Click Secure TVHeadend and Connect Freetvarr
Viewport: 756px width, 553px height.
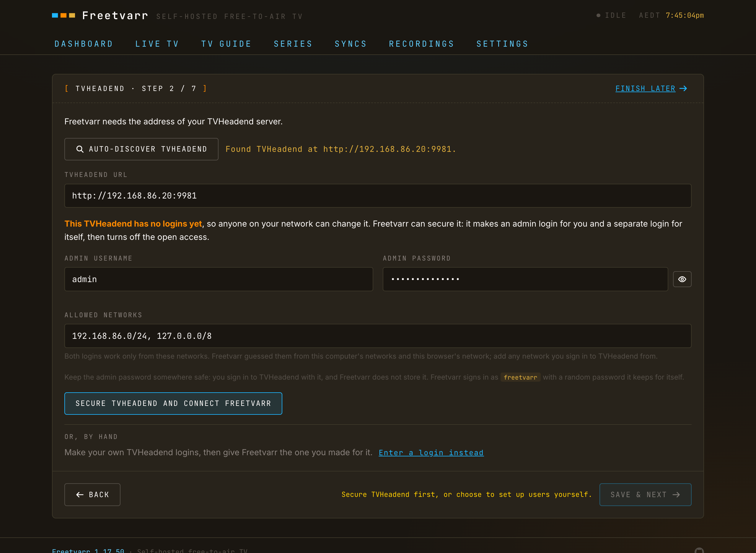tap(173, 403)
